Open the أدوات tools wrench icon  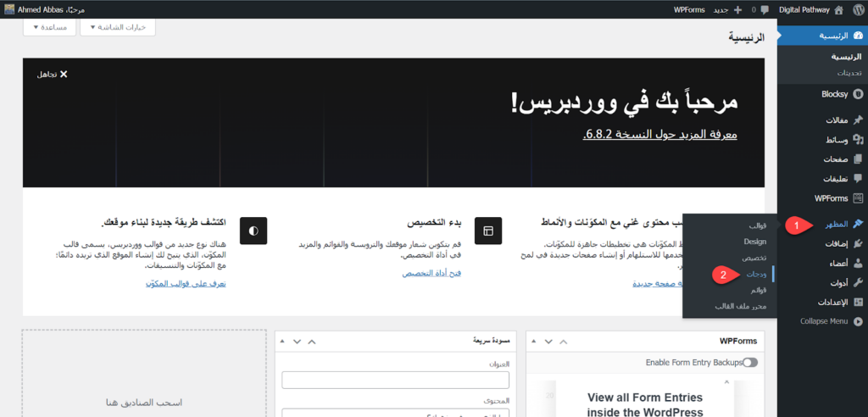pos(858,283)
